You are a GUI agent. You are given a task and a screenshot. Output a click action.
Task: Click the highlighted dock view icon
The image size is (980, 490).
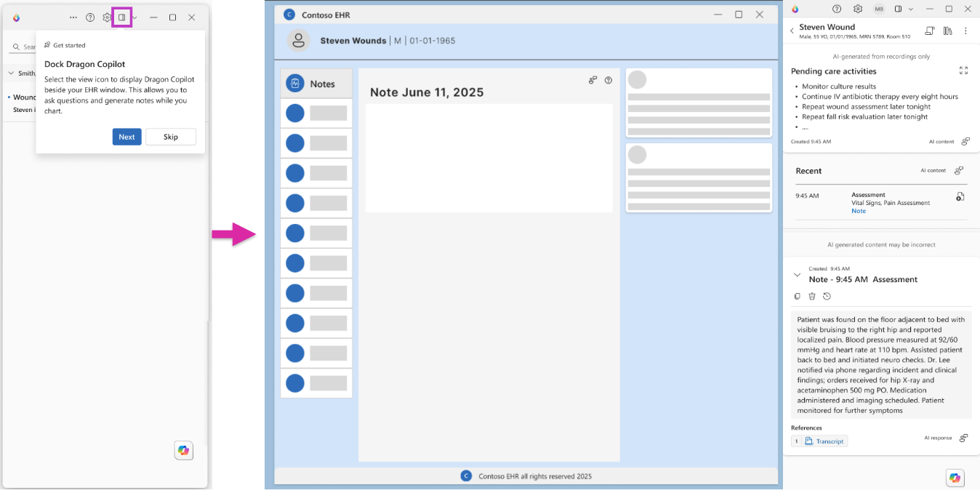pos(121,17)
